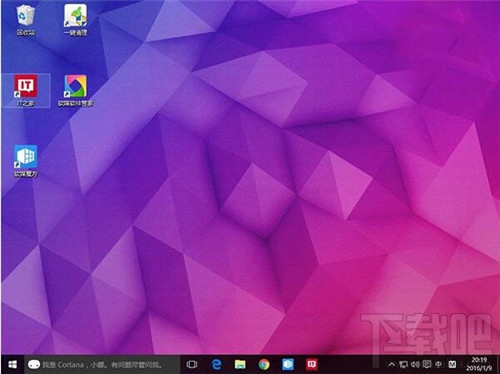
Task: Select the colorful software manager desktop shortcut
Action: [76, 90]
